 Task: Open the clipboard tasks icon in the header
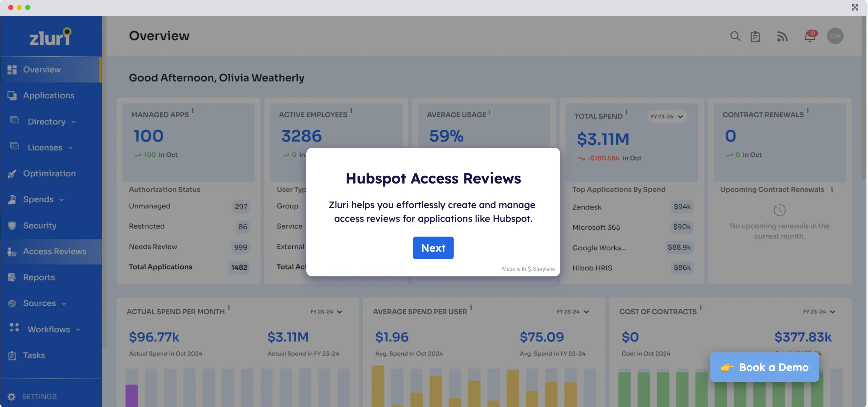click(x=755, y=36)
